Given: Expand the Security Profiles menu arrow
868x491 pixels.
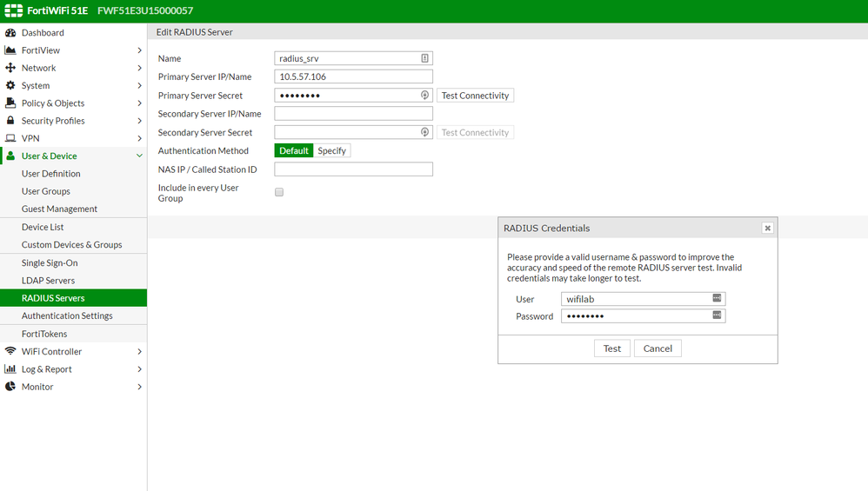Looking at the screenshot, I should coord(139,121).
